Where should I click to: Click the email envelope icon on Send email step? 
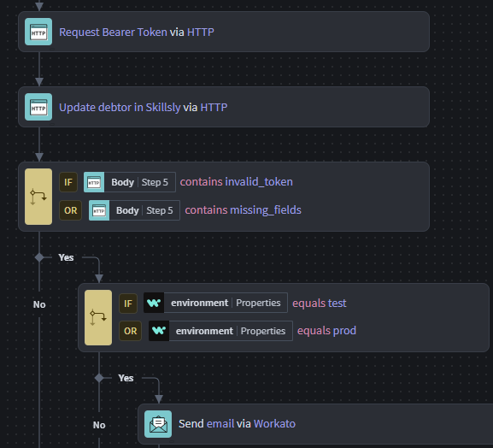pos(158,424)
